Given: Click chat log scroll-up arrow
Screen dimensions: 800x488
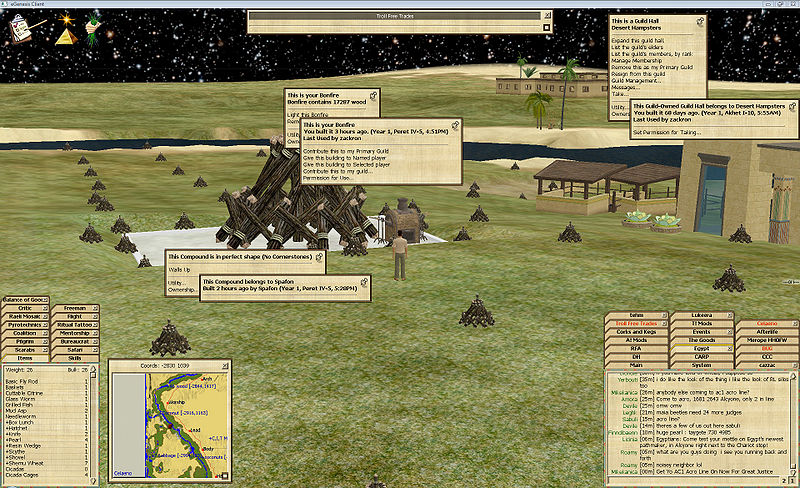Looking at the screenshot, I should coord(794,376).
